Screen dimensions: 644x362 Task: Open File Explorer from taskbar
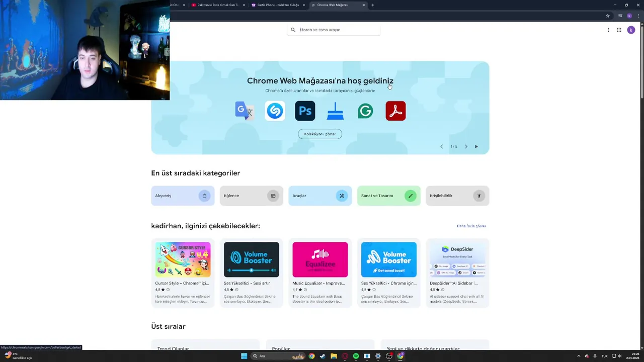[x=334, y=356]
